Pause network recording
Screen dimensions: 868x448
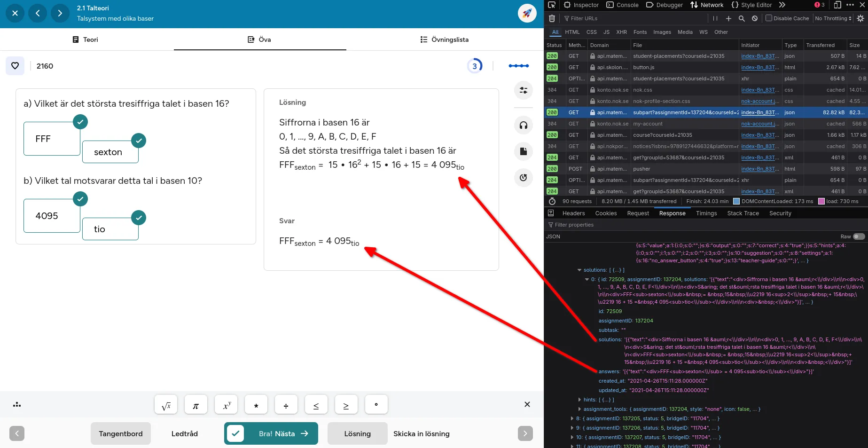(715, 18)
